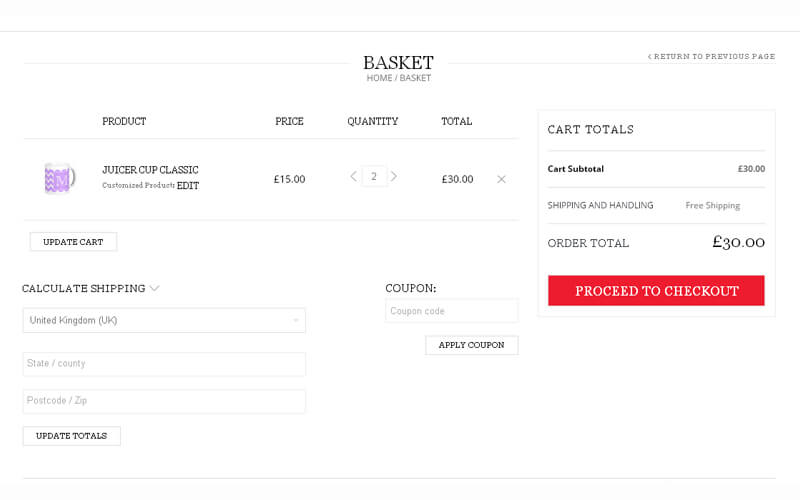Go to Home breadcrumb
Screen dimensions: 800x500
coord(380,78)
